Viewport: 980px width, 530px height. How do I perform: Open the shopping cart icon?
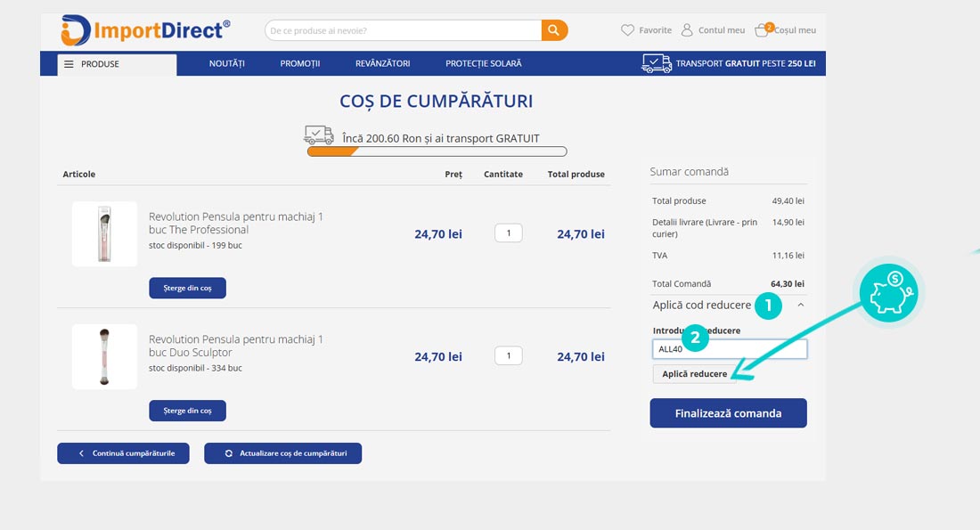click(762, 30)
